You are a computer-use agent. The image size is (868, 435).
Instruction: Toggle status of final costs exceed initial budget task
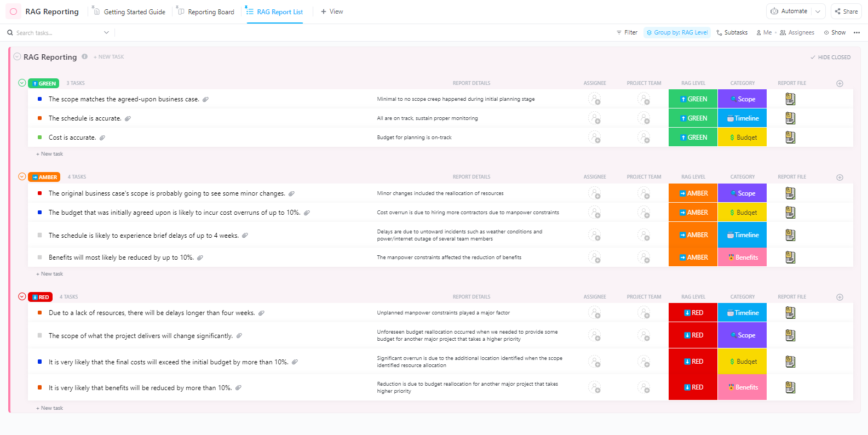pos(39,362)
